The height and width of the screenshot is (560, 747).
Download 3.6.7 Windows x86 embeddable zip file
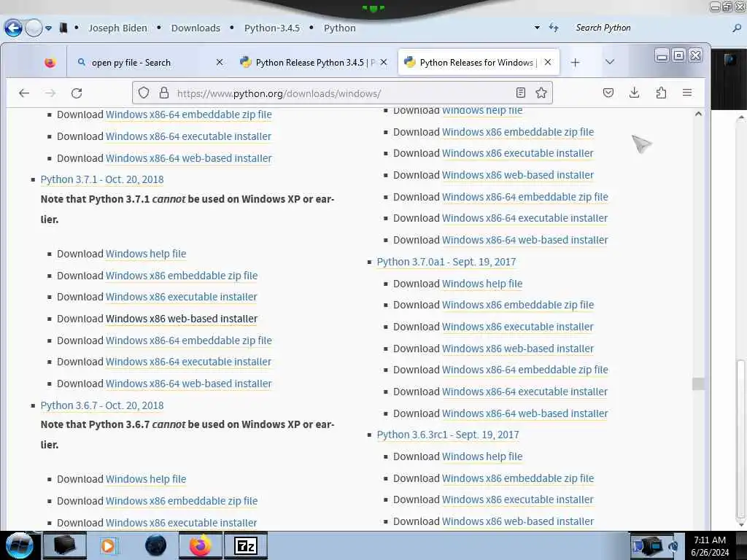pos(182,501)
